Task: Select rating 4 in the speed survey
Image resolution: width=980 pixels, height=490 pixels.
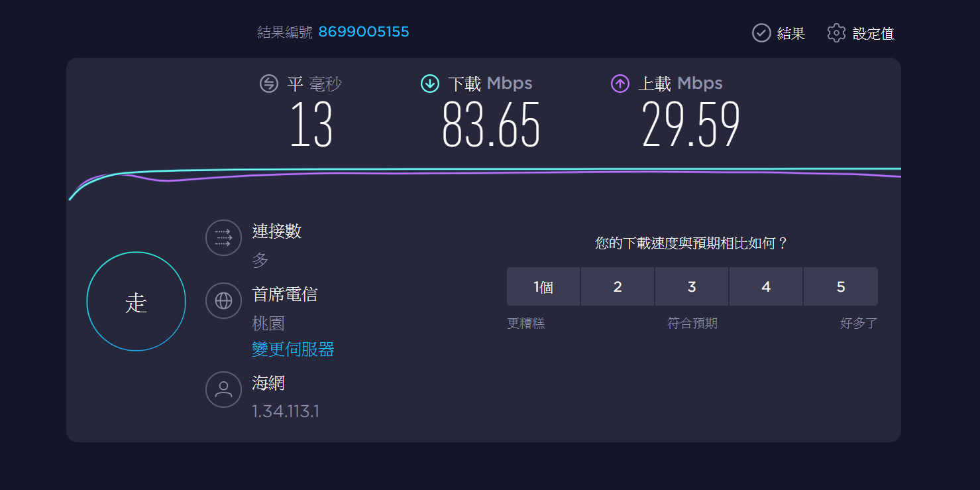Action: click(x=766, y=286)
